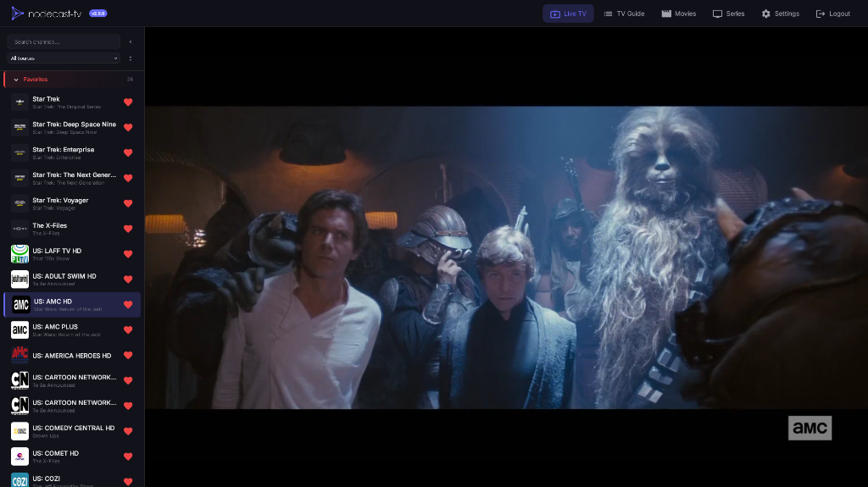Image resolution: width=868 pixels, height=487 pixels.
Task: Toggle favorite heart for Star Trek: The Next Generation
Action: (x=128, y=178)
